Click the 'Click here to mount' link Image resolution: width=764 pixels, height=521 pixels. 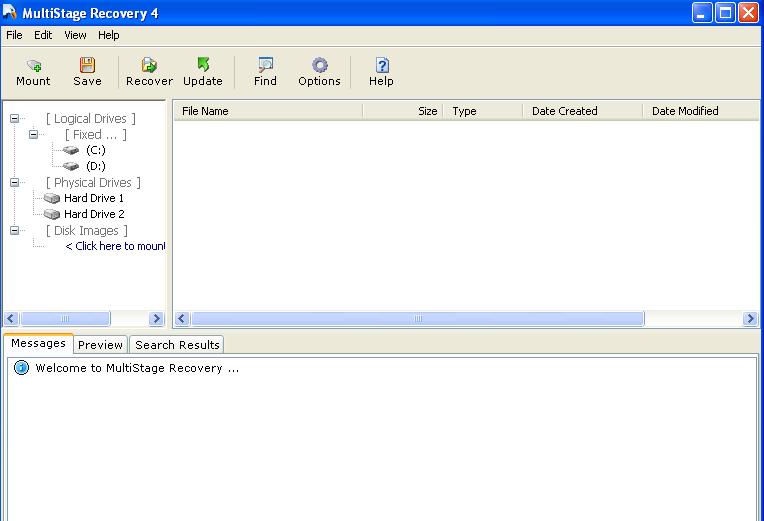click(x=115, y=246)
